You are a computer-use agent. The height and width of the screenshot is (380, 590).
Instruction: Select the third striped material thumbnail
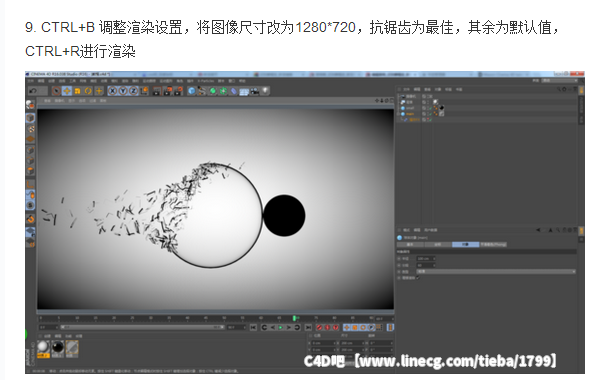[72, 347]
